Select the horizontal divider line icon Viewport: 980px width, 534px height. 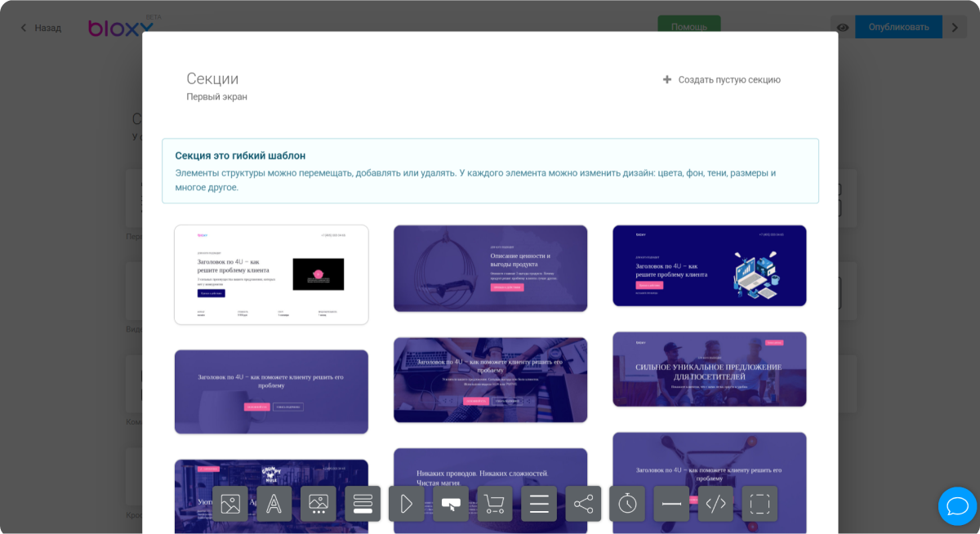point(671,504)
